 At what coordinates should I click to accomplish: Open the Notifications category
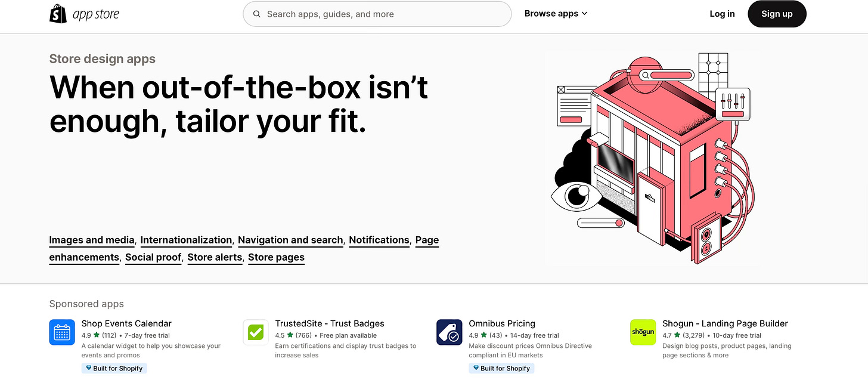click(379, 240)
